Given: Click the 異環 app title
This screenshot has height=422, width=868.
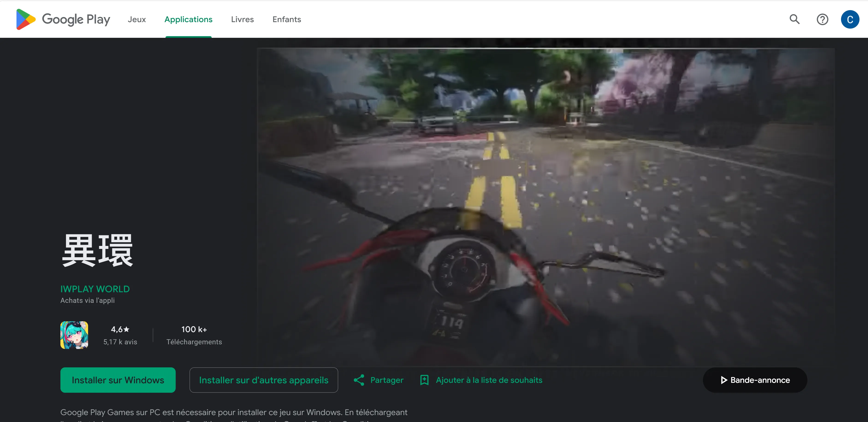Looking at the screenshot, I should 97,250.
